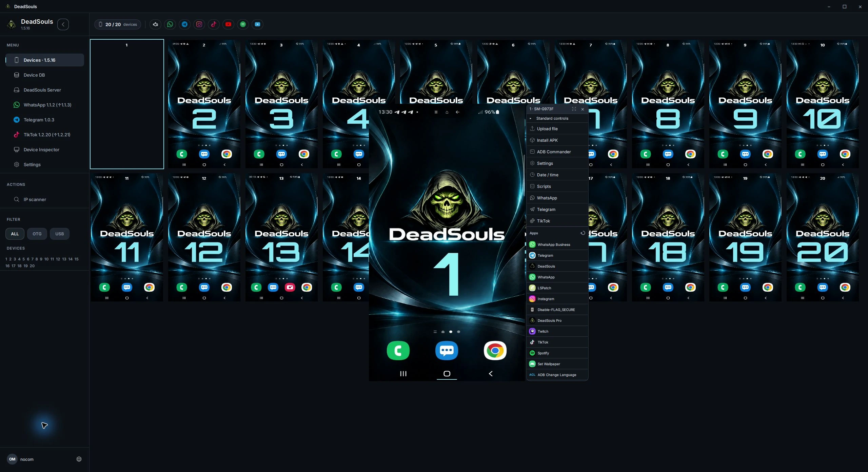Screen dimensions: 868x472
Task: Click the Instagram icon in top toolbar
Action: [x=199, y=24]
